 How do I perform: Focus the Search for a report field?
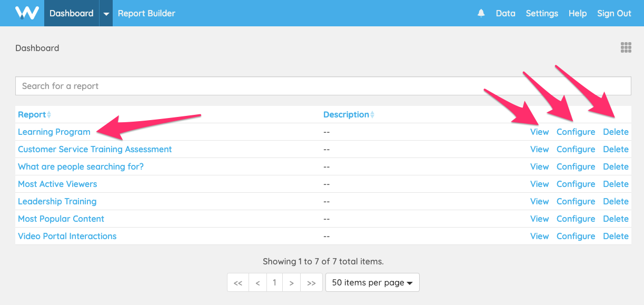click(323, 86)
